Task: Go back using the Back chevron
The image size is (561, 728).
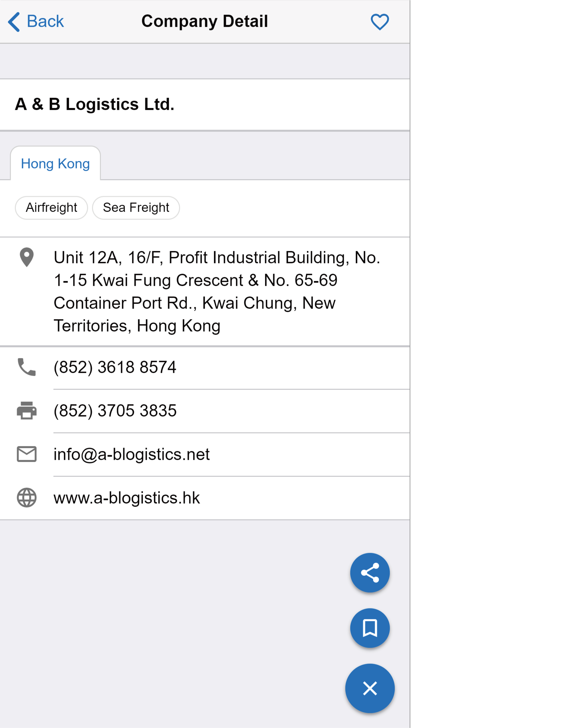Action: pyautogui.click(x=14, y=22)
